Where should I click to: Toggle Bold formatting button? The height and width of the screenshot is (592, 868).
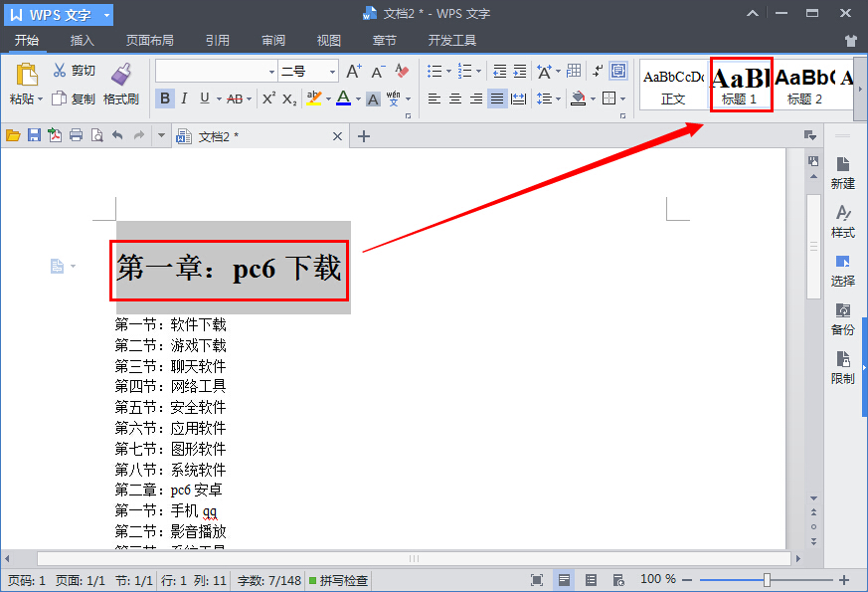coord(164,99)
